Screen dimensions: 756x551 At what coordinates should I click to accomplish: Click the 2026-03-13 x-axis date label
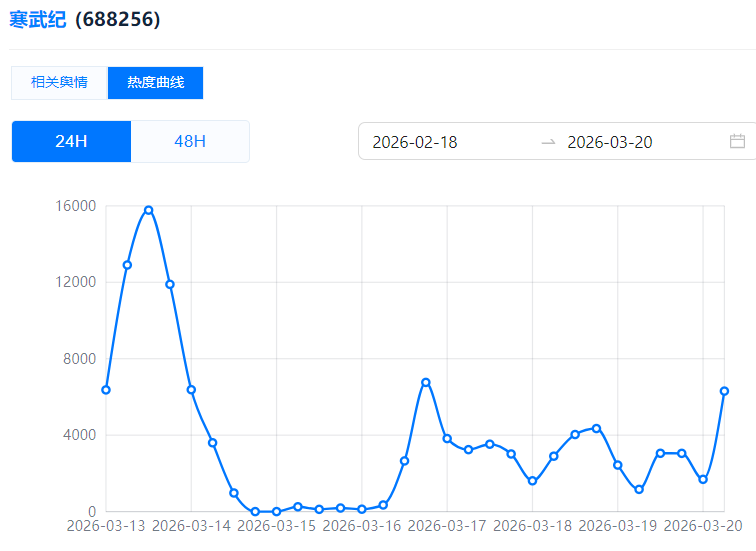pos(106,525)
